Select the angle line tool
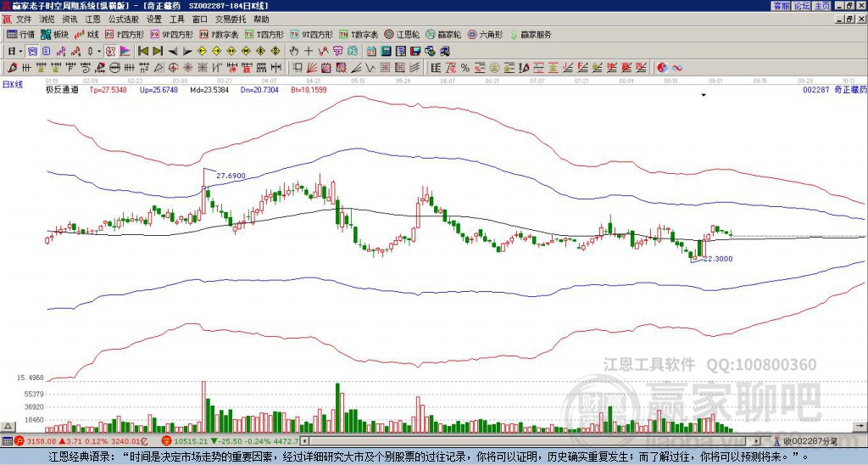 [356, 68]
